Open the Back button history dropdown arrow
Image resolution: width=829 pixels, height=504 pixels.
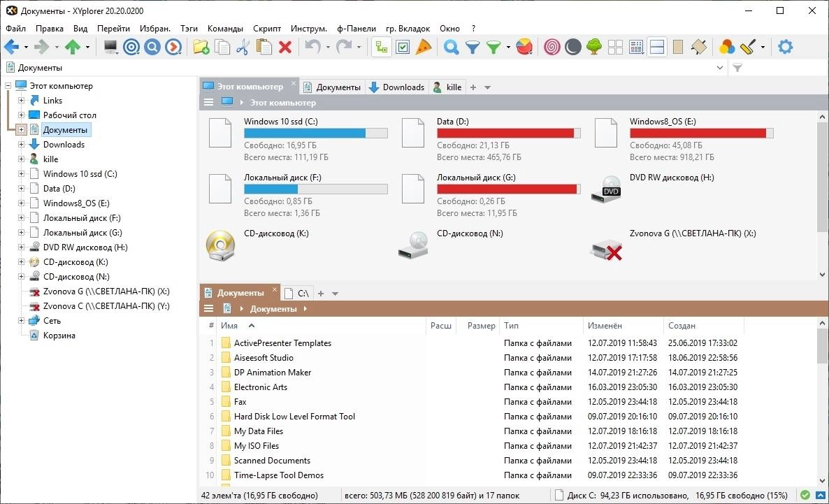pyautogui.click(x=25, y=48)
